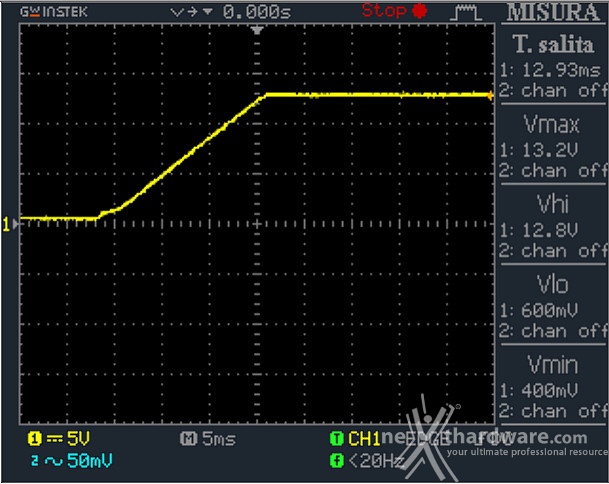The height and width of the screenshot is (484, 609).
Task: Click the green frequency f icon
Action: 336,461
